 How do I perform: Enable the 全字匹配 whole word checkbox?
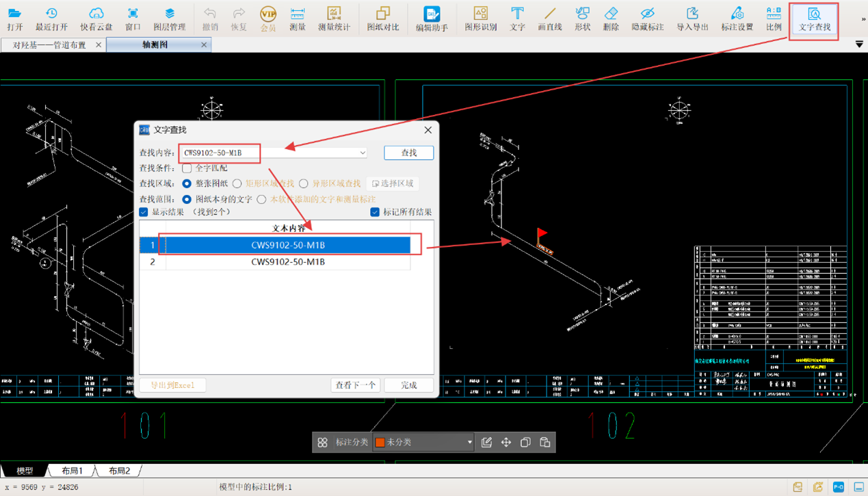coord(187,168)
